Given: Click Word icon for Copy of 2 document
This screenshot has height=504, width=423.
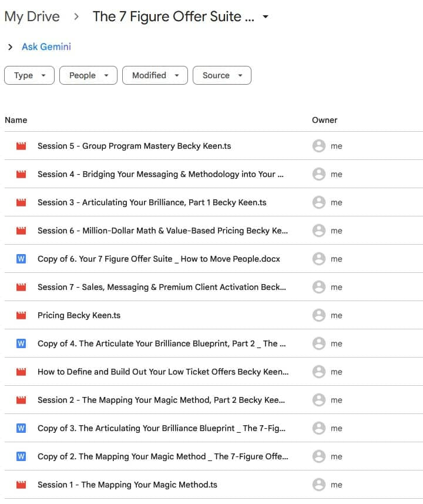Looking at the screenshot, I should tap(21, 456).
